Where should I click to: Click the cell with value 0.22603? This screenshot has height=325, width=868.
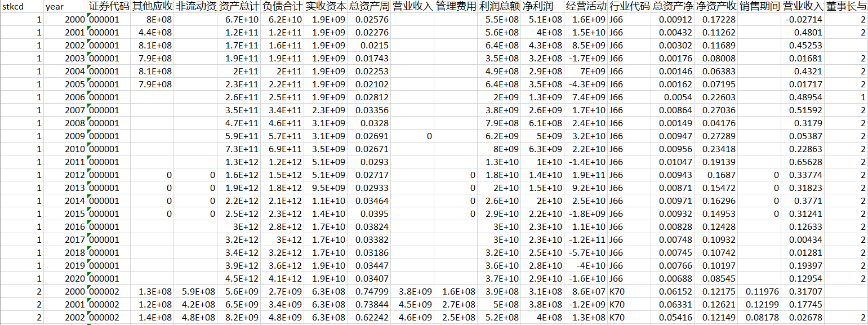coord(716,97)
